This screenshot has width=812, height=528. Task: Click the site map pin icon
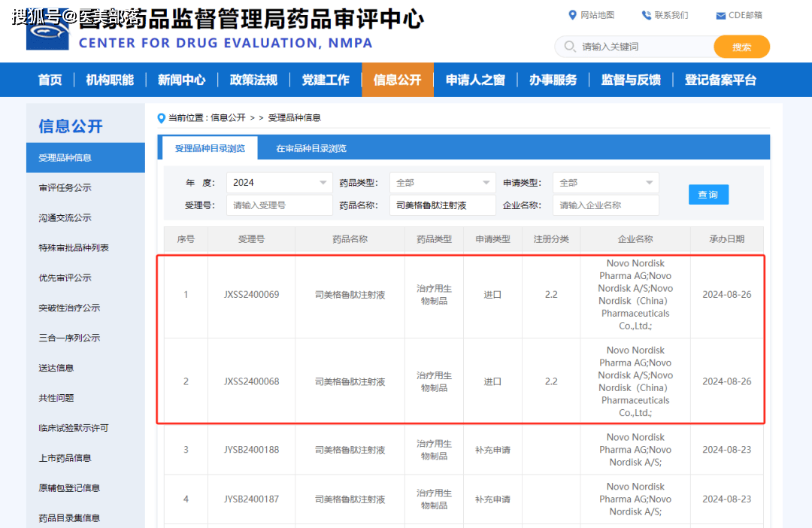[572, 15]
